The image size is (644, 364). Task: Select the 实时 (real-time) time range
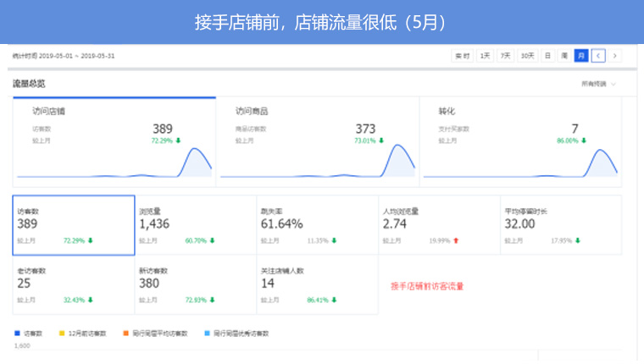pos(462,56)
